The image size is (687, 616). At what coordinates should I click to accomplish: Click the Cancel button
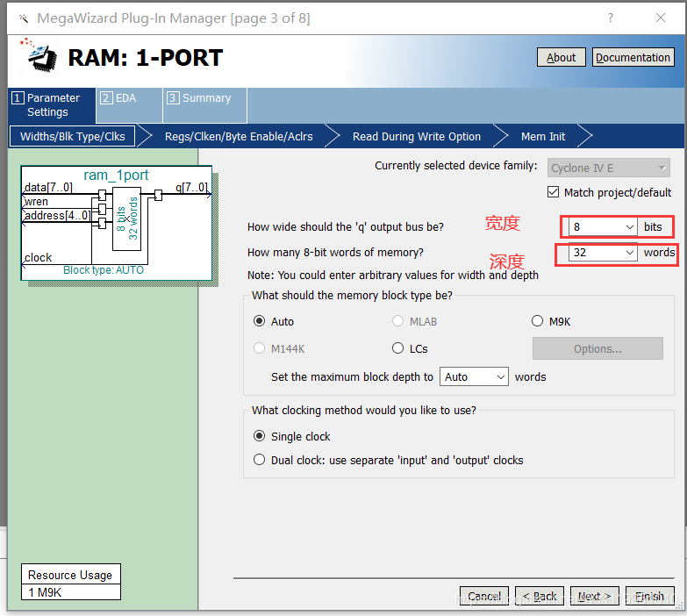pyautogui.click(x=484, y=596)
